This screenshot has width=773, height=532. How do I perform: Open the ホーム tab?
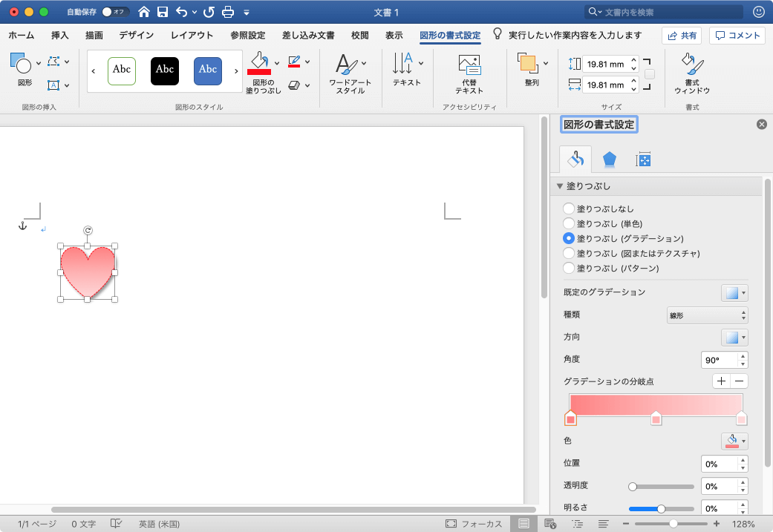tap(22, 36)
